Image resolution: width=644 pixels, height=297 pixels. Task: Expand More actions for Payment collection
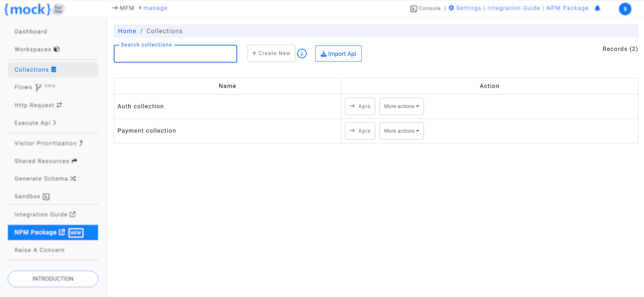click(x=402, y=131)
